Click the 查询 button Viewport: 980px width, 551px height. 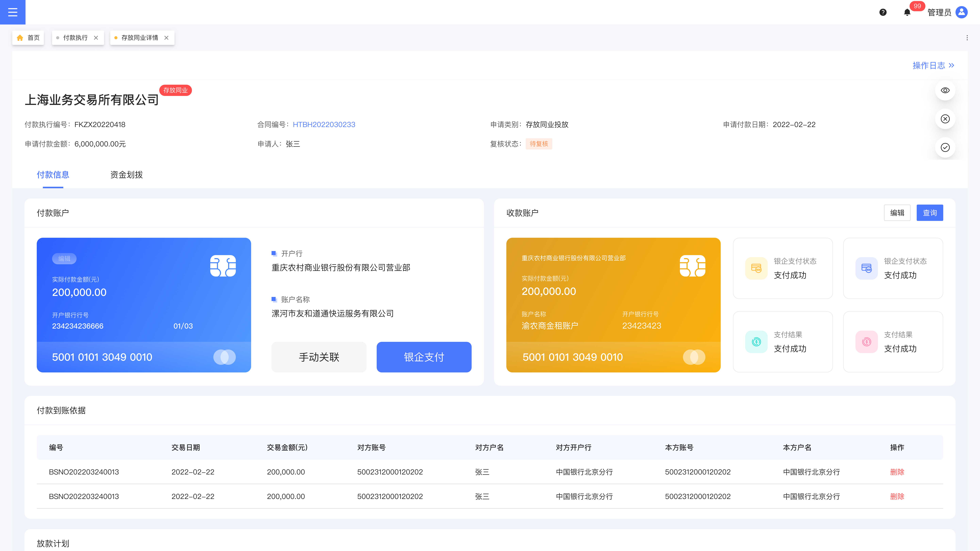click(x=930, y=213)
